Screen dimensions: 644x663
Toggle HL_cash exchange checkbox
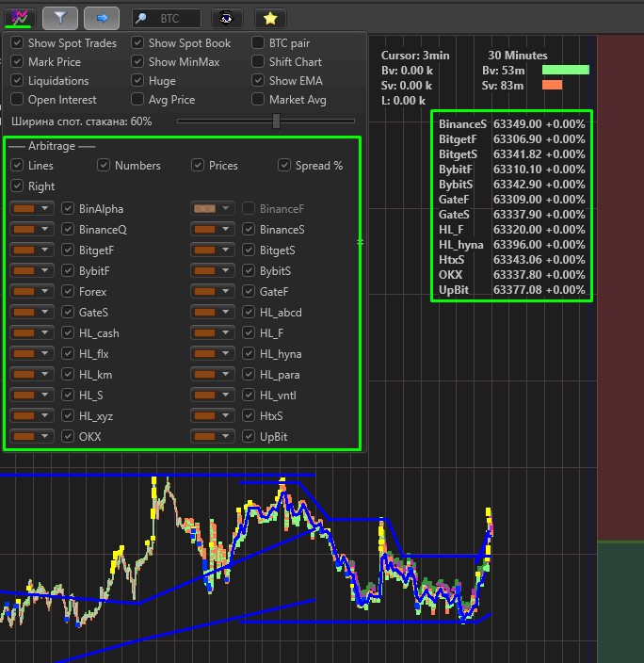(68, 332)
